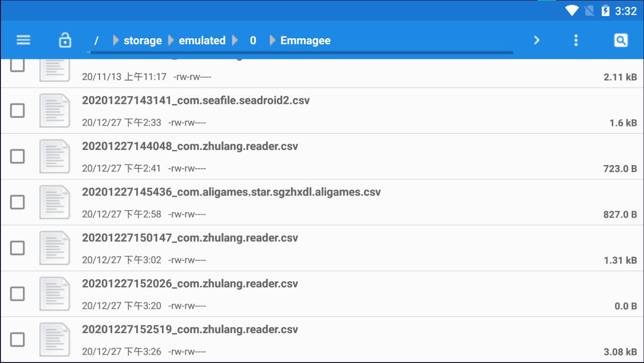The image size is (644, 363).
Task: Open the hamburger navigation menu
Action: point(23,40)
